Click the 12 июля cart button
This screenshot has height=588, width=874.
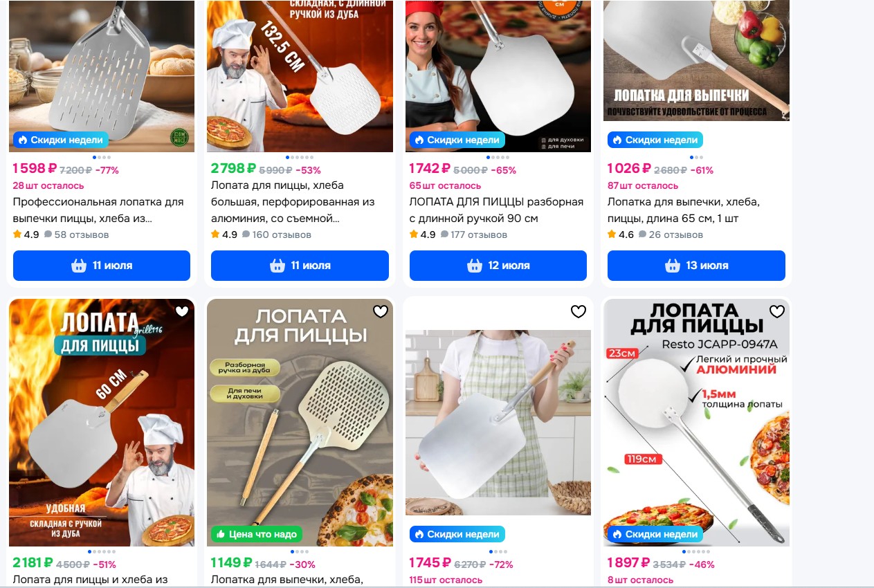click(x=498, y=266)
